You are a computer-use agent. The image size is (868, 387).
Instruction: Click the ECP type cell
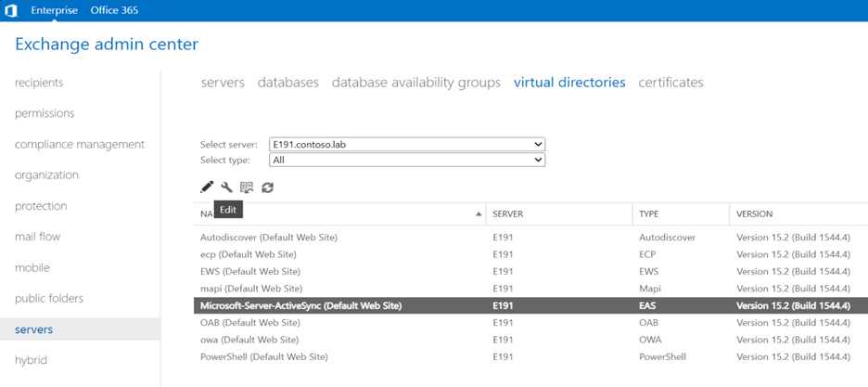click(647, 254)
